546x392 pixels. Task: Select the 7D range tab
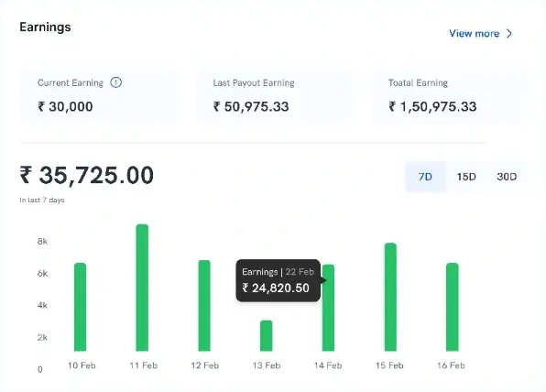[425, 177]
